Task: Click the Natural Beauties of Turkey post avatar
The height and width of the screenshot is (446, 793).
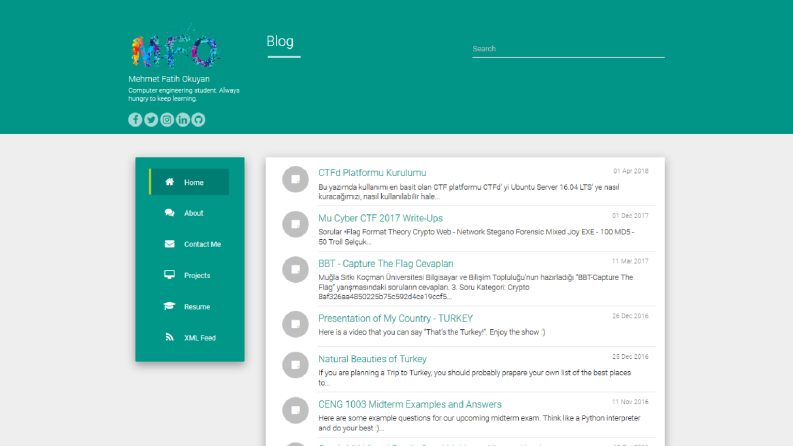Action: (295, 365)
